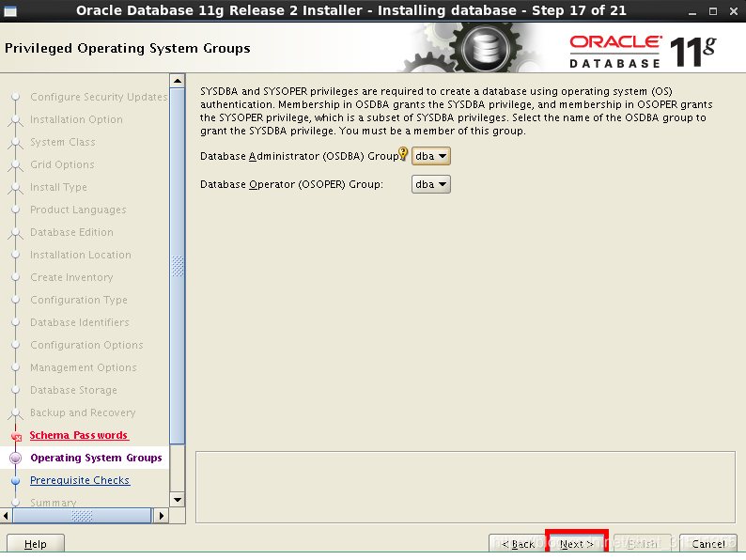Open the window menu icon in title bar
Image resolution: width=746 pixels, height=560 pixels.
pos(10,10)
